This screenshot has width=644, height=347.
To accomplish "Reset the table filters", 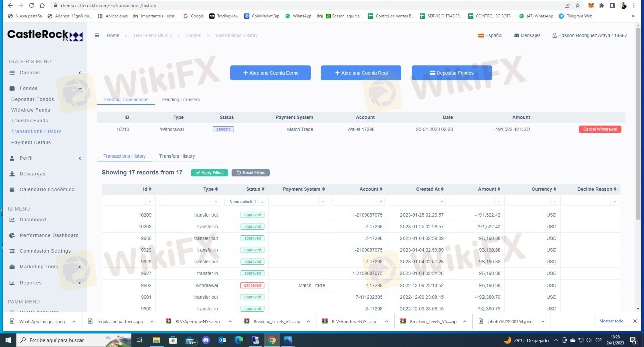I will 251,173.
